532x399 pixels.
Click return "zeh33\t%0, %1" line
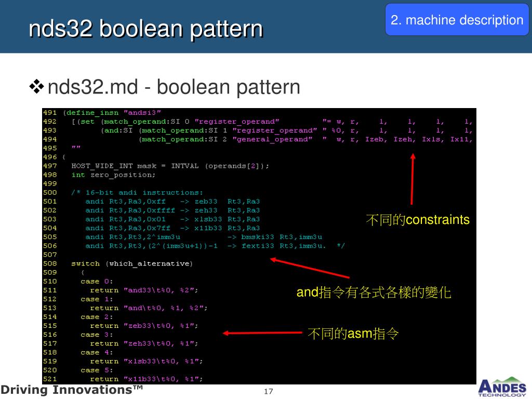coord(144,343)
